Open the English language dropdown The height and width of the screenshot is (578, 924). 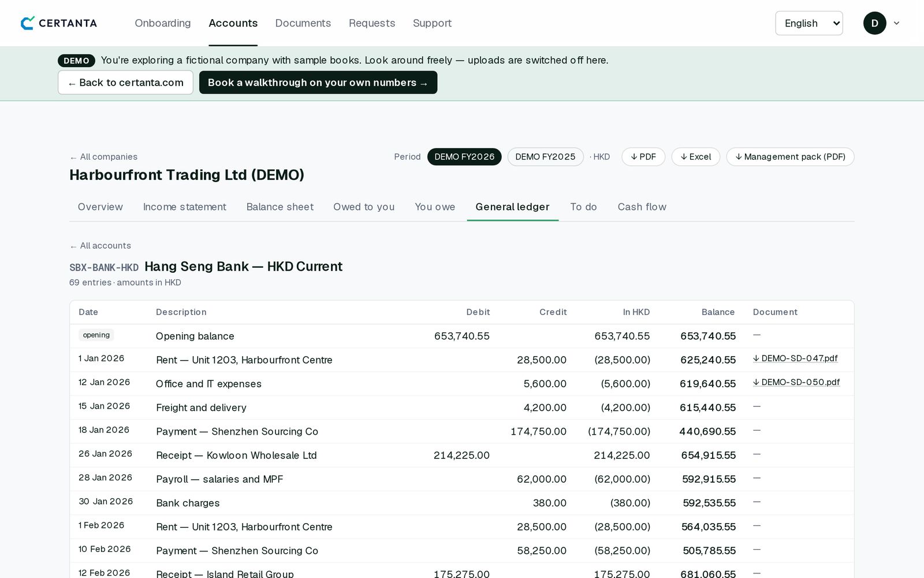808,23
